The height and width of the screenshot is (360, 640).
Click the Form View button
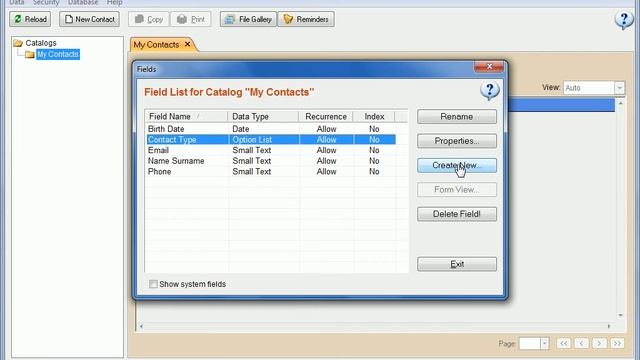coord(457,190)
